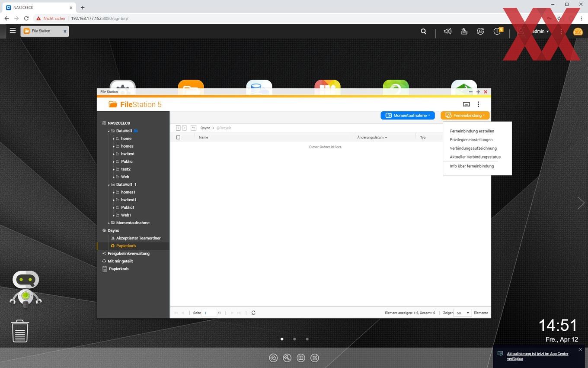The width and height of the screenshot is (588, 368).
Task: Select the homes1 folder in tree
Action: tap(128, 192)
